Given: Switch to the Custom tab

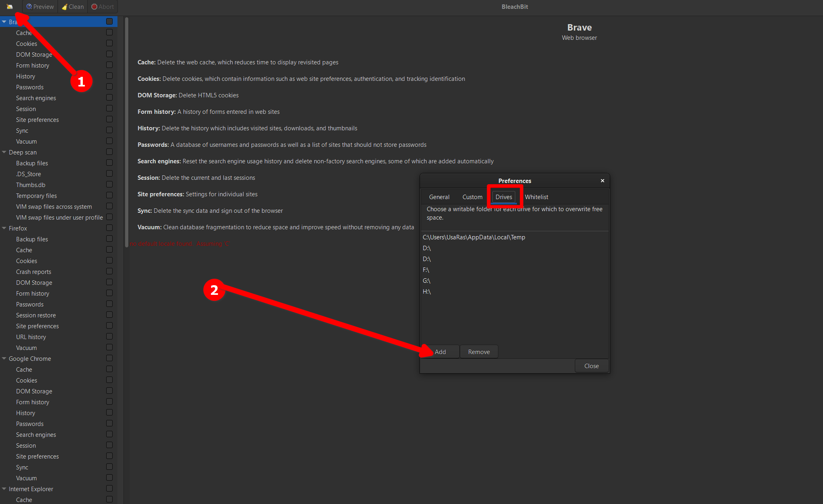Looking at the screenshot, I should 472,197.
